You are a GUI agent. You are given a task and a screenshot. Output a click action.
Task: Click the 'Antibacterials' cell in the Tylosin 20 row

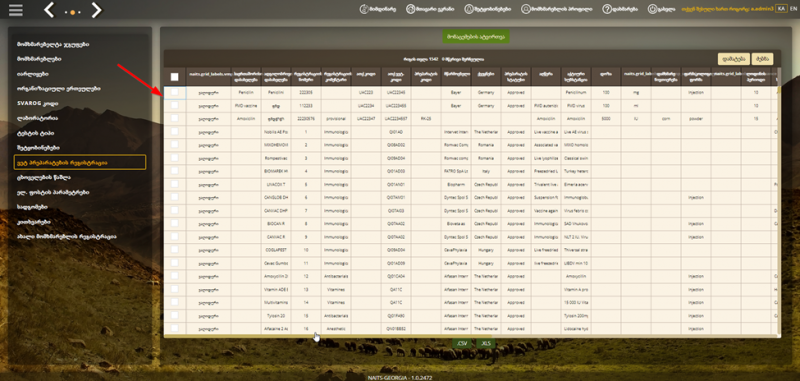336,316
